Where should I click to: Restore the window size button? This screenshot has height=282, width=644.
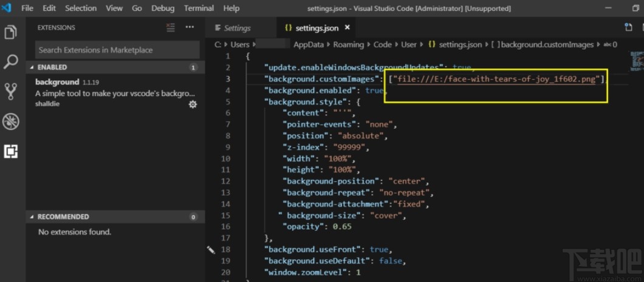[635, 9]
